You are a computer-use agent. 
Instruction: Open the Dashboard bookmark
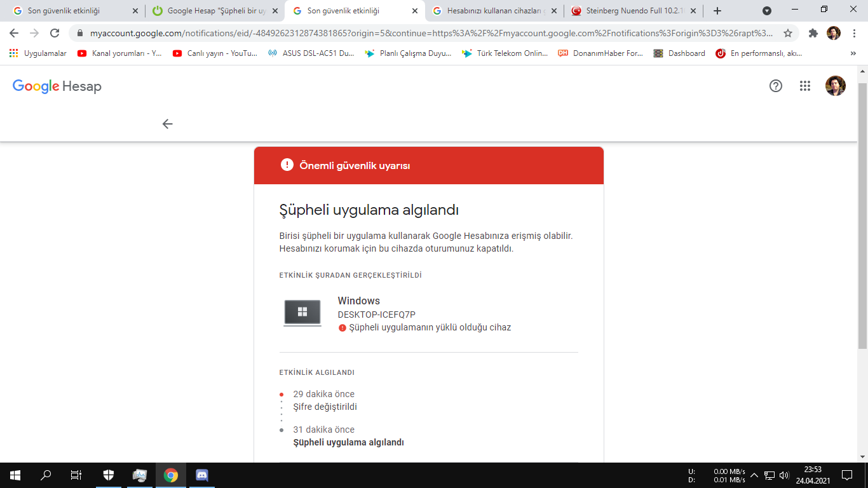click(x=679, y=53)
